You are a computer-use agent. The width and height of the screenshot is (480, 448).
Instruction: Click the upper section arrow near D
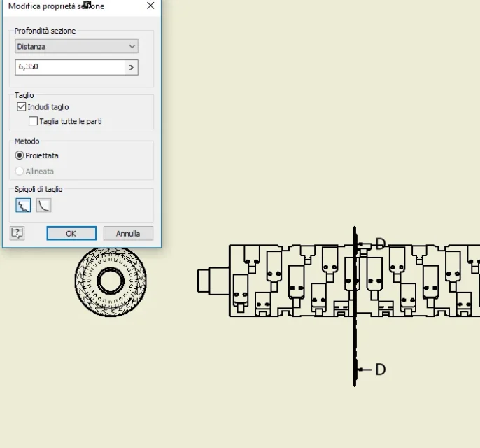point(364,244)
